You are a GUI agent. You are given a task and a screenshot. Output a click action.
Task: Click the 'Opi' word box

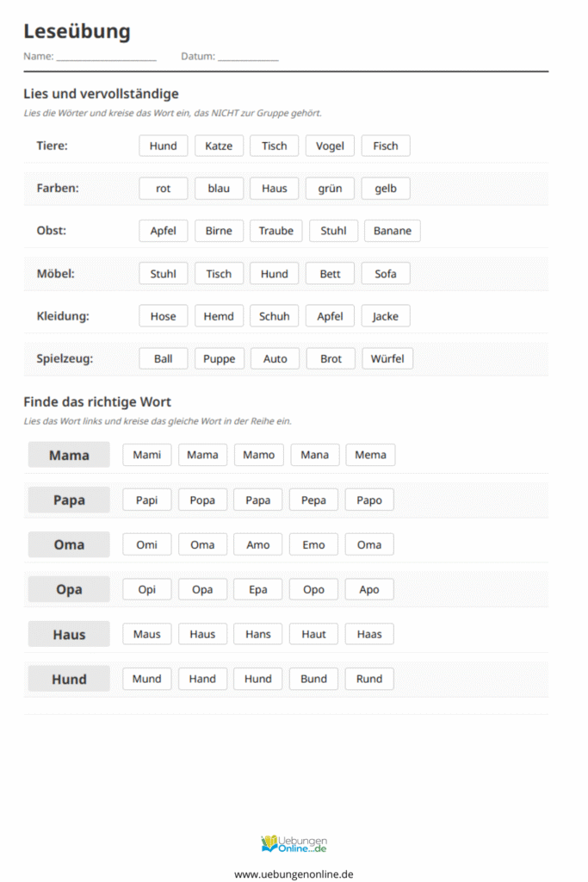point(147,589)
